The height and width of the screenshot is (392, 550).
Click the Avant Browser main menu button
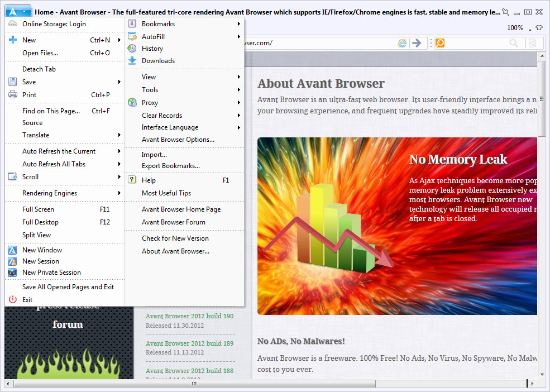click(x=18, y=11)
